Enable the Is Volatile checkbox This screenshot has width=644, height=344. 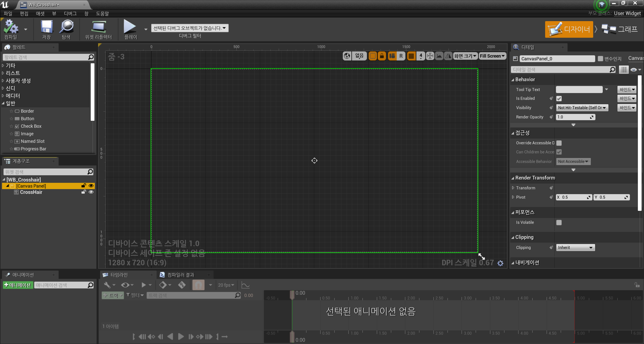pos(559,223)
